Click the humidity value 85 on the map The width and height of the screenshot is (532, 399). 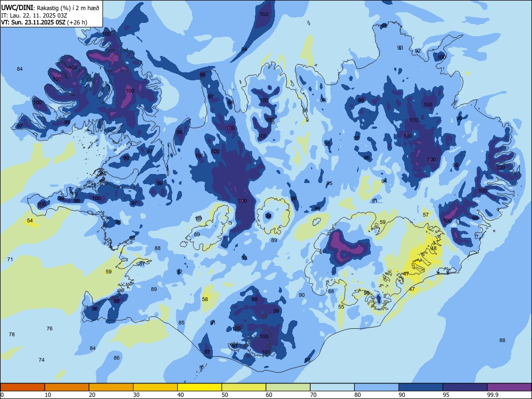[x=181, y=323]
